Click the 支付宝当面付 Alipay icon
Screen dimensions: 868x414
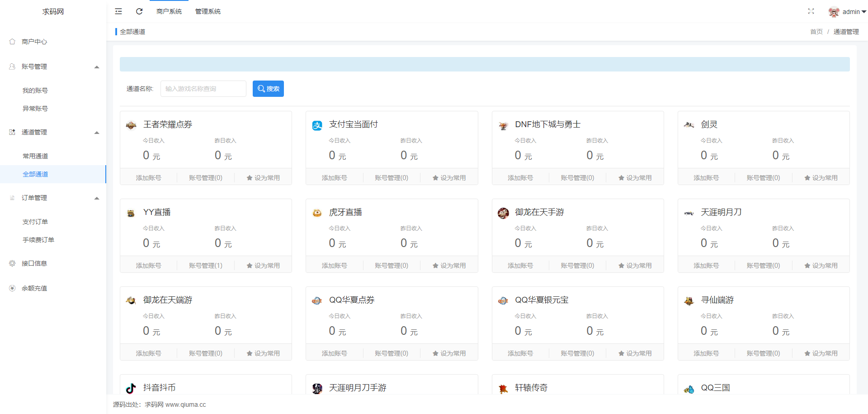[317, 125]
